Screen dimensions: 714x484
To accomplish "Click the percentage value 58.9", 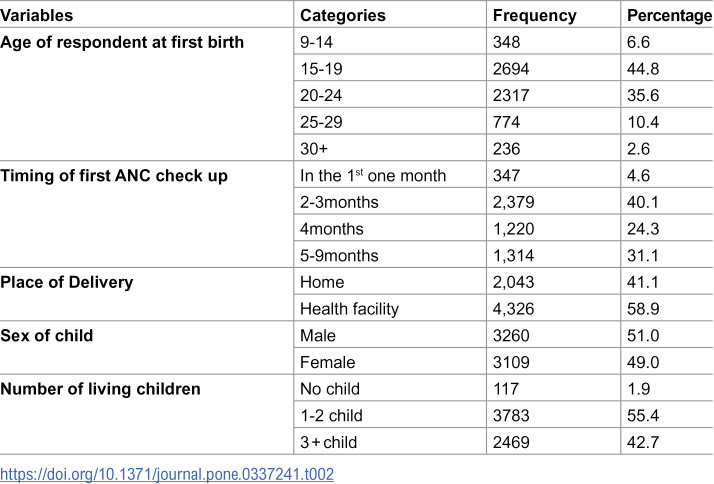I will [643, 309].
